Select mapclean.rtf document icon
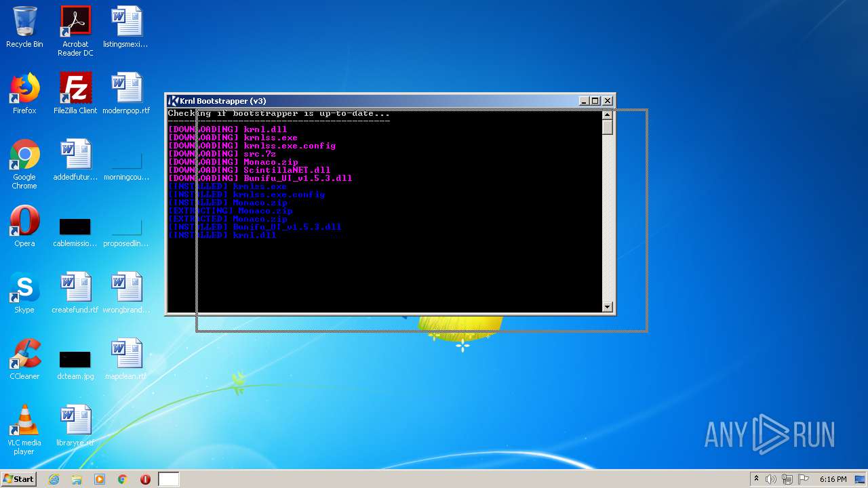868x488 pixels. pos(126,359)
